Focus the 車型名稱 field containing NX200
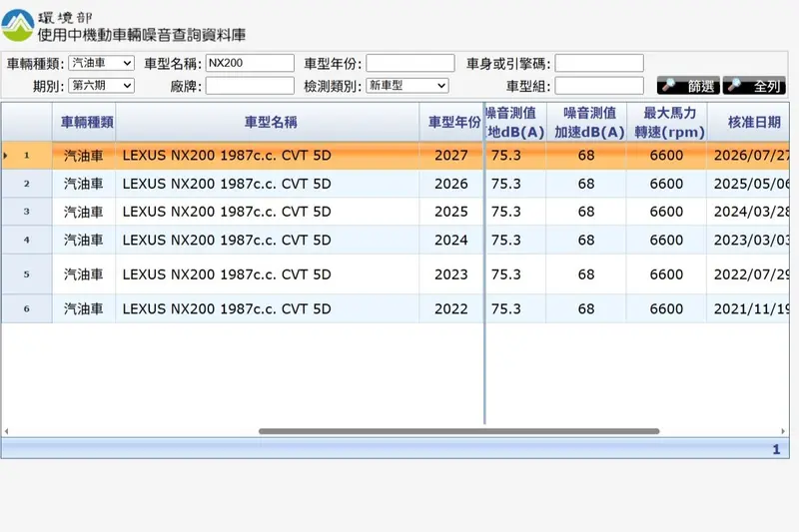 250,63
